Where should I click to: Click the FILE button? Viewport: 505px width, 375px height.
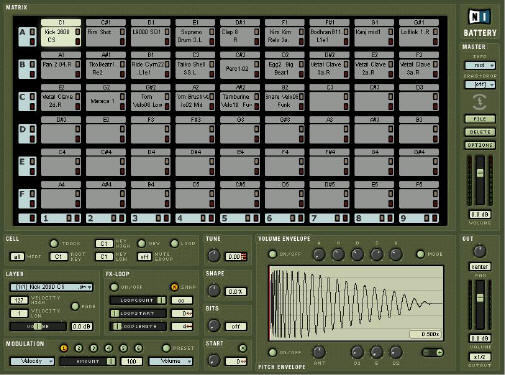coord(480,119)
